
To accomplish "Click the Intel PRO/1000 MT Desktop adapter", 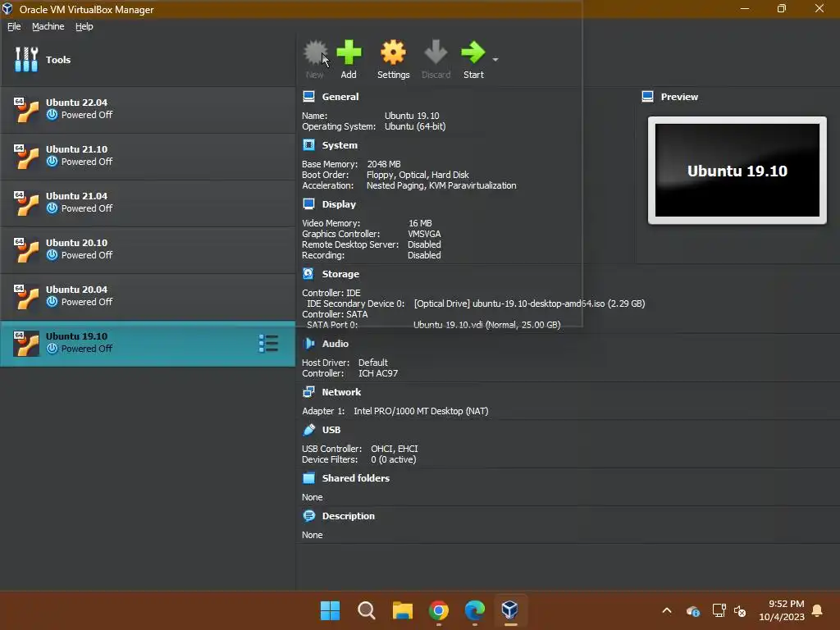I will pos(421,411).
